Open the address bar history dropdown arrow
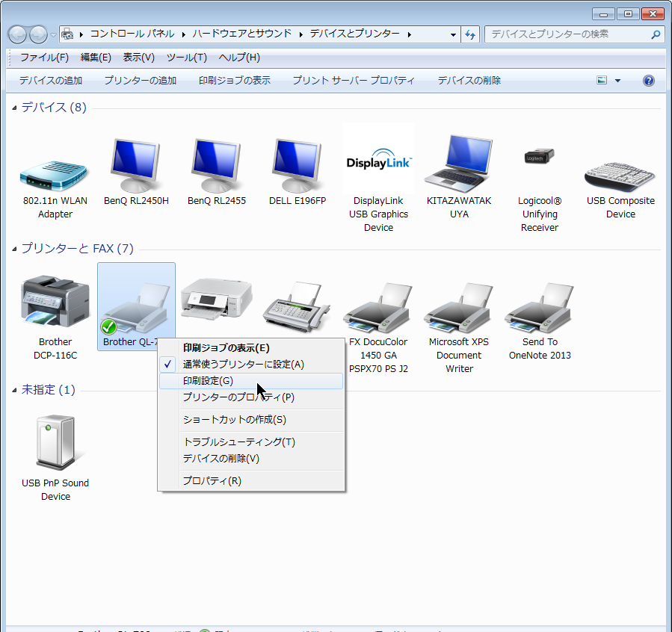Viewport: 672px width, 632px height. (x=453, y=34)
